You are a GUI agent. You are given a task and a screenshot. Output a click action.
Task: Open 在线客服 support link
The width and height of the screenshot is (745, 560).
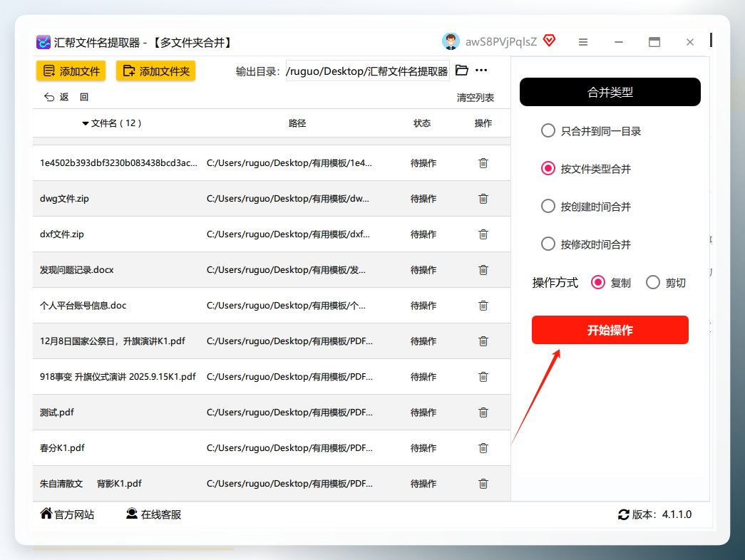pos(153,514)
